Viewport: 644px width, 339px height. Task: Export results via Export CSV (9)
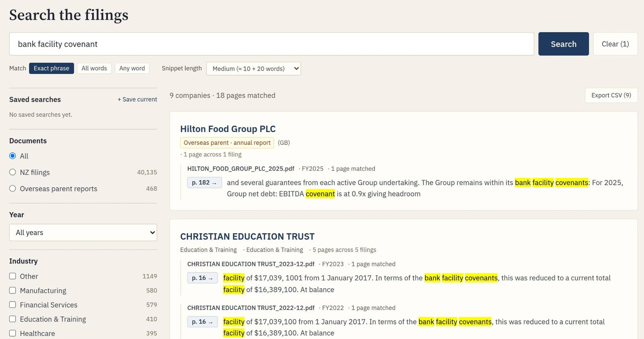tap(611, 95)
